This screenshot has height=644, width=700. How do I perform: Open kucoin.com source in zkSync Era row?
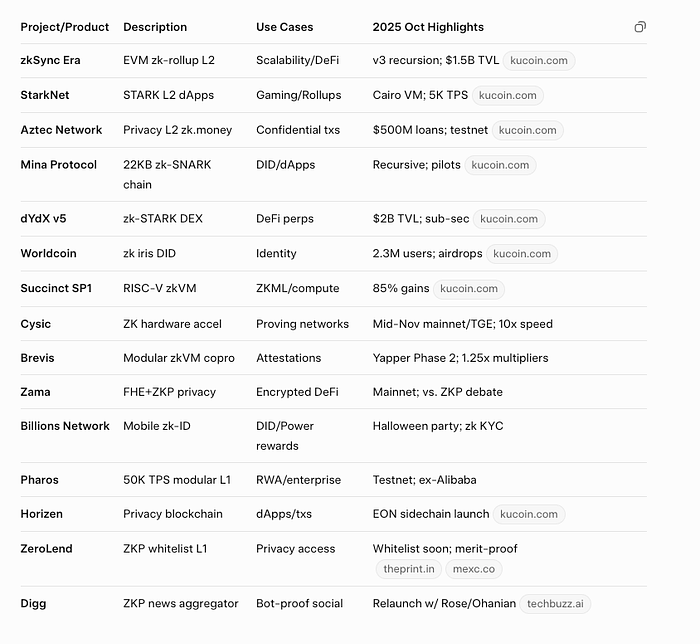click(x=539, y=61)
